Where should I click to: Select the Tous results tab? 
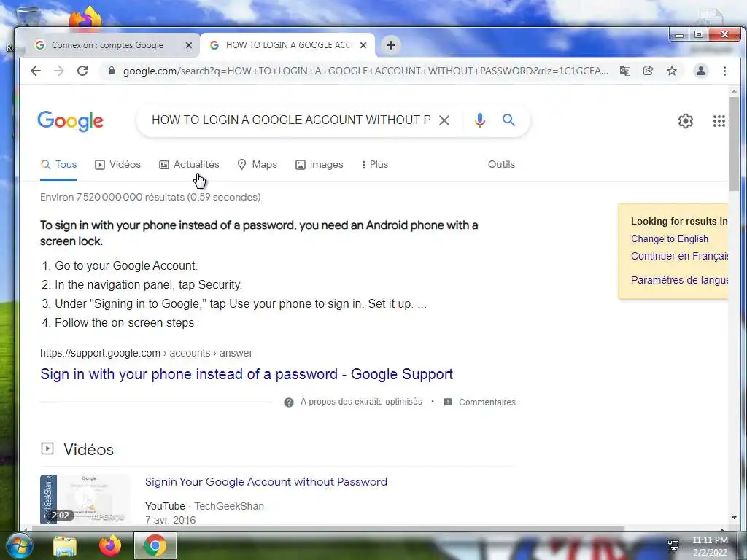click(x=58, y=165)
